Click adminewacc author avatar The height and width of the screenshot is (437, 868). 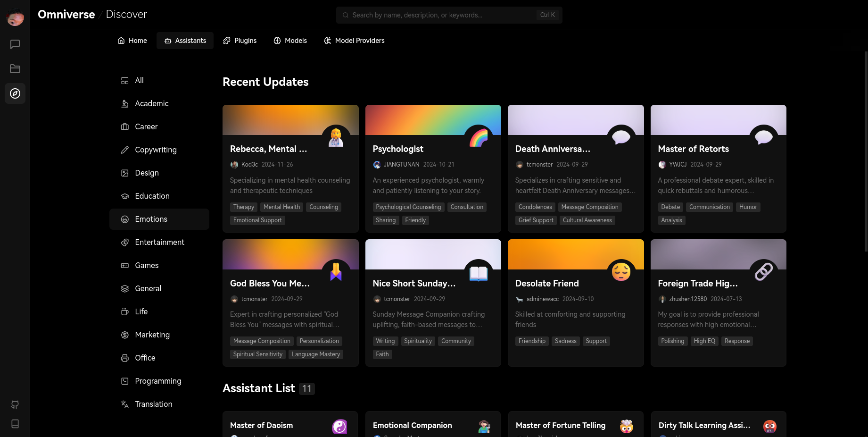tap(519, 299)
